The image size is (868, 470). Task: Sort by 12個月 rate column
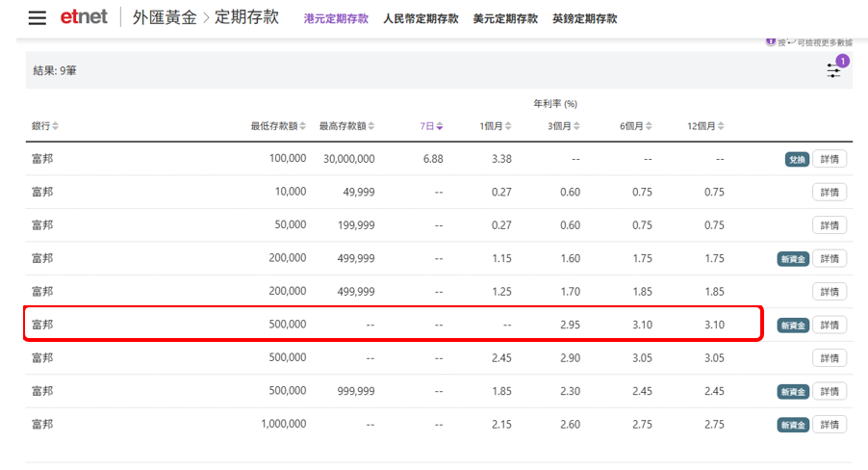[x=705, y=126]
